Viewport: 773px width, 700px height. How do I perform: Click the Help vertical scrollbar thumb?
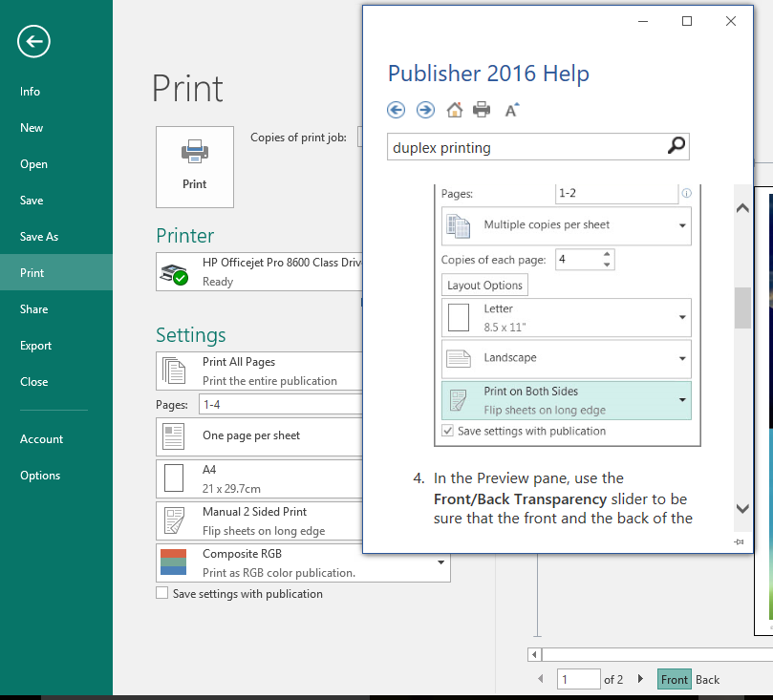coord(742,308)
